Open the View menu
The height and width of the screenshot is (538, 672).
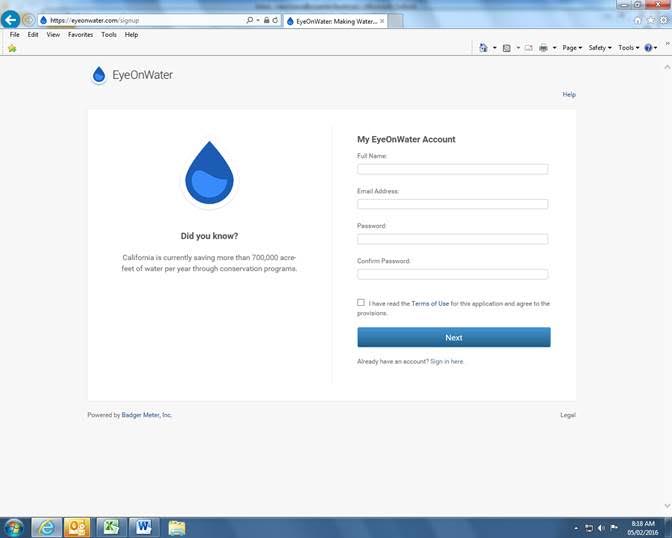tap(53, 35)
